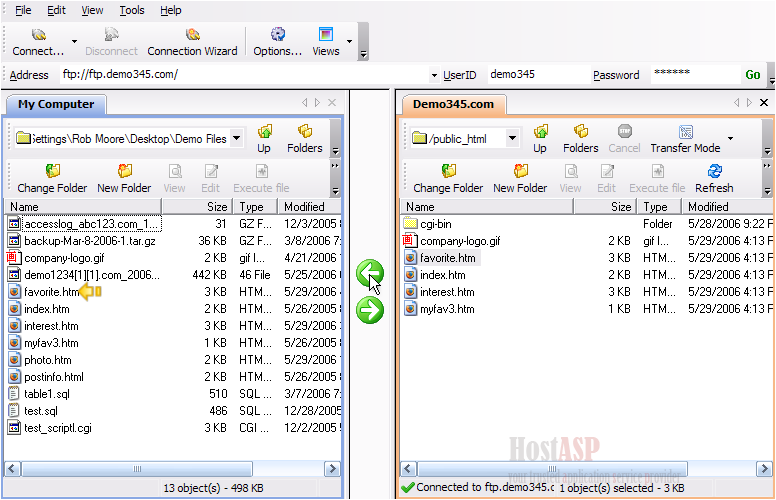Open the File menu
Image resolution: width=776 pixels, height=500 pixels.
tap(23, 10)
